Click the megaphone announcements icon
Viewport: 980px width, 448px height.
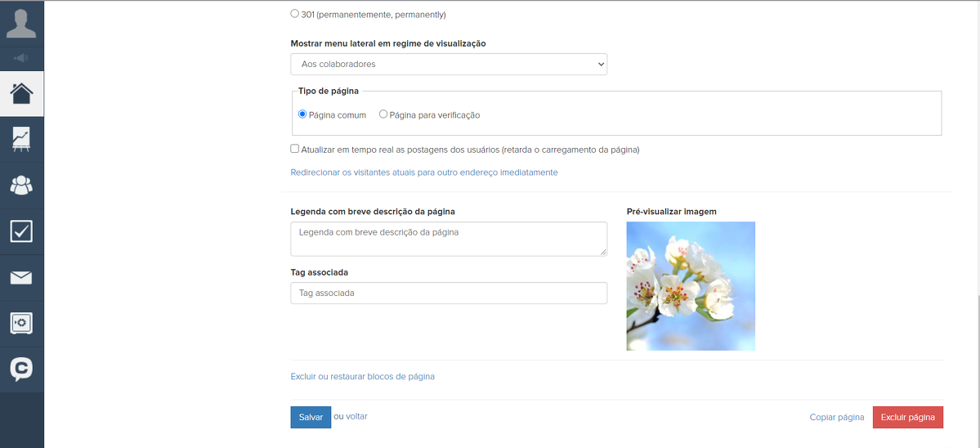[21, 58]
